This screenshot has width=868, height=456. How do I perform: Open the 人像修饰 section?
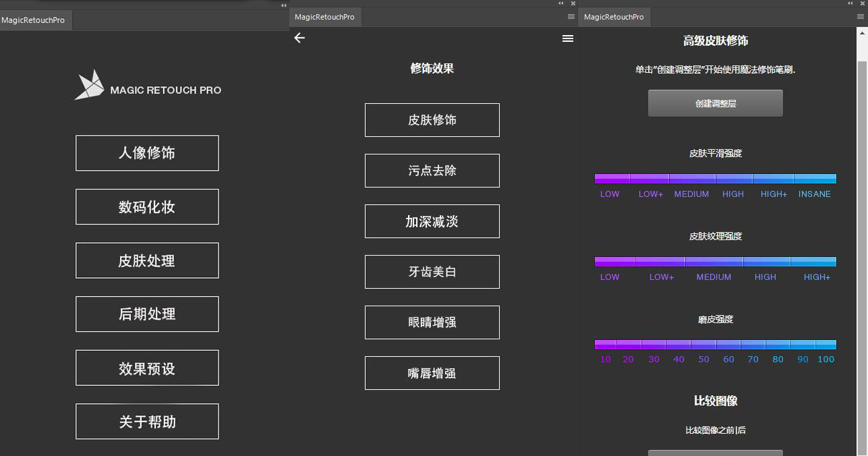pos(147,153)
